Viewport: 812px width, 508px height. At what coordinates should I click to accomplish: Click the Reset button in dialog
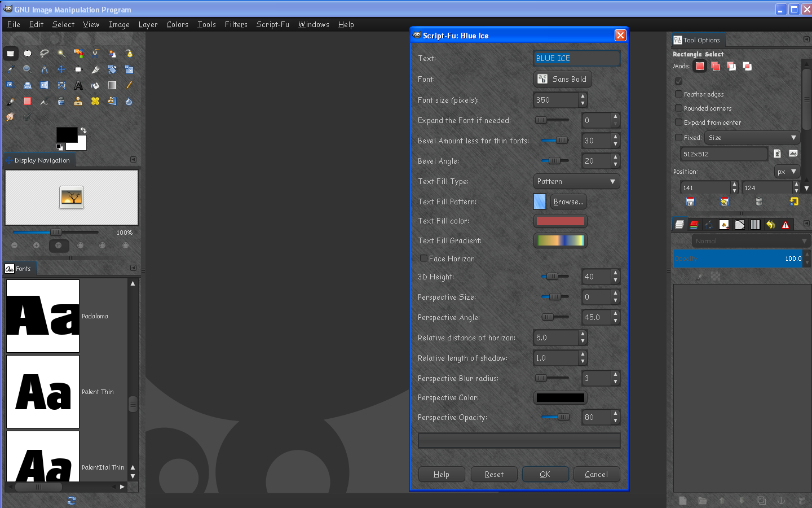click(x=494, y=474)
